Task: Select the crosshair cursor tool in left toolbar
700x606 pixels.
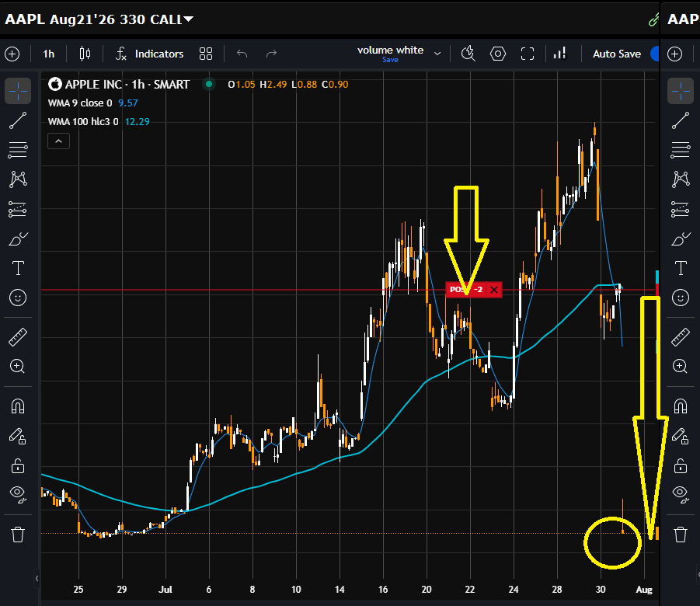Action: (18, 91)
